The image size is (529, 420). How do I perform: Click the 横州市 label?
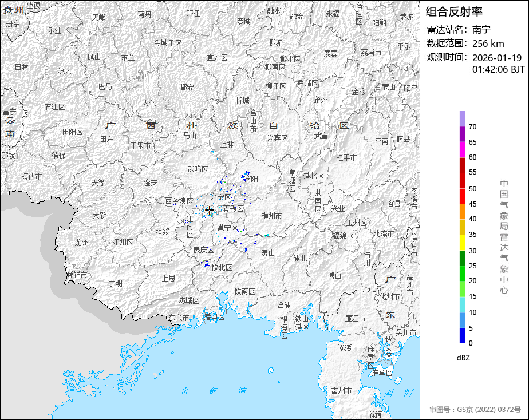coord(271,216)
